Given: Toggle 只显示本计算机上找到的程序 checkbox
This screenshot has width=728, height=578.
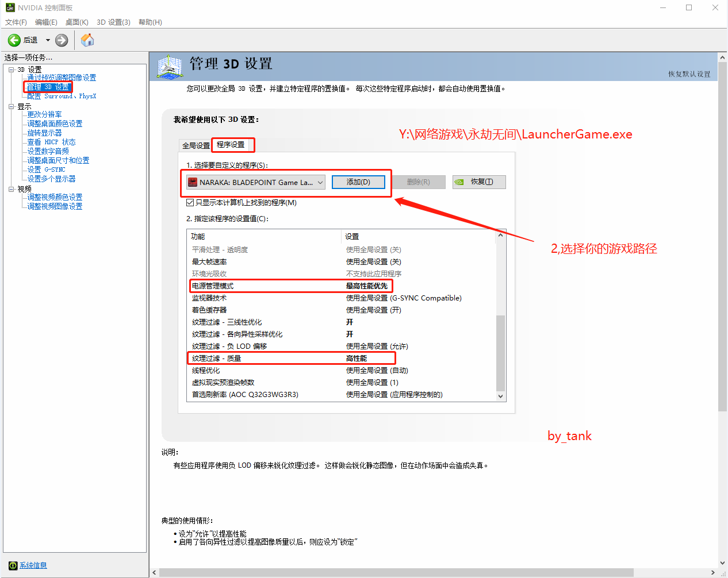Looking at the screenshot, I should (190, 203).
